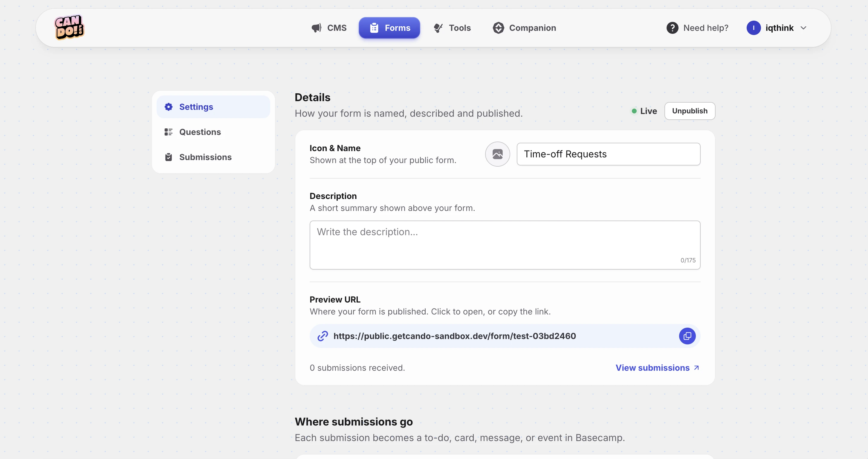The image size is (868, 459).
Task: Copy the preview URL with the copy button
Action: (x=687, y=336)
